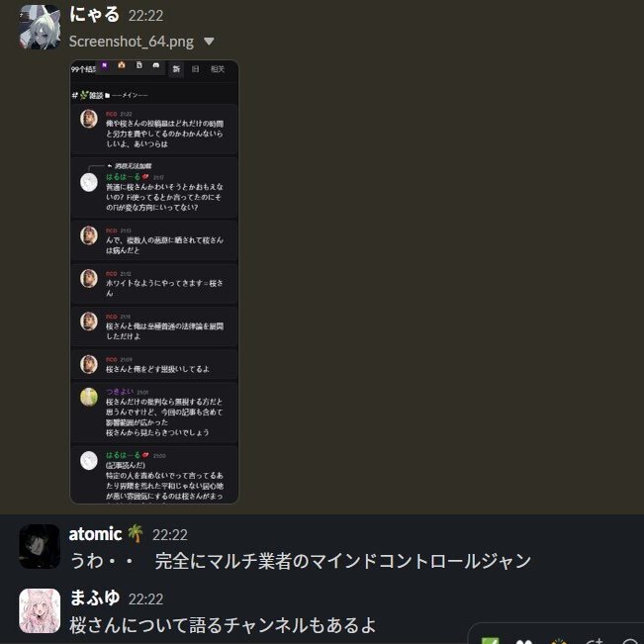This screenshot has height=644, width=644.
Task: Click the Screenshot_64.png file name
Action: [x=132, y=42]
